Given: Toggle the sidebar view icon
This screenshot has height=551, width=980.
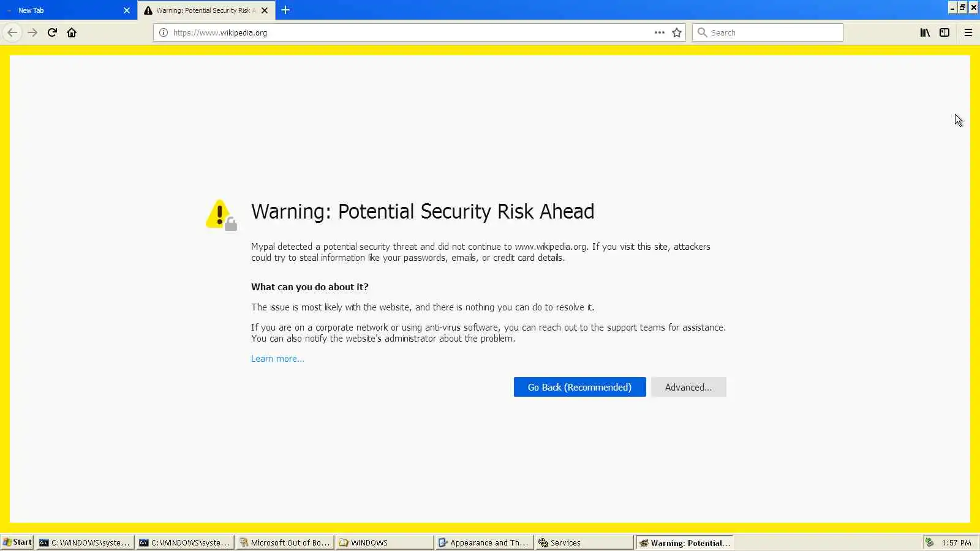Looking at the screenshot, I should coord(944,32).
